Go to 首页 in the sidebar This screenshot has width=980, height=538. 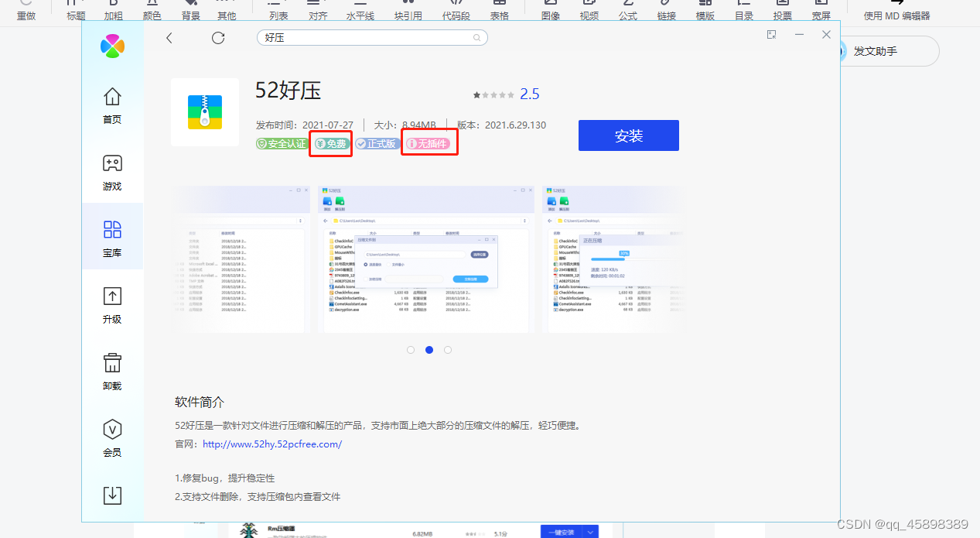(x=112, y=106)
